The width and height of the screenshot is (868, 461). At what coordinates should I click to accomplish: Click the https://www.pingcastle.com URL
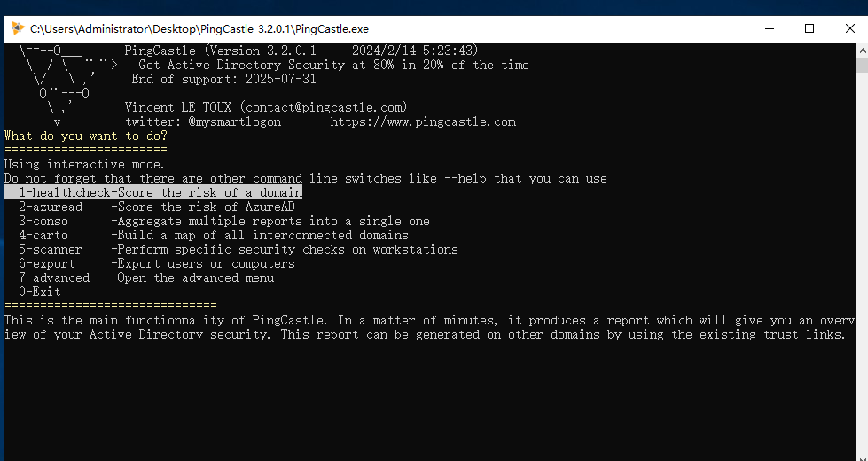point(422,121)
